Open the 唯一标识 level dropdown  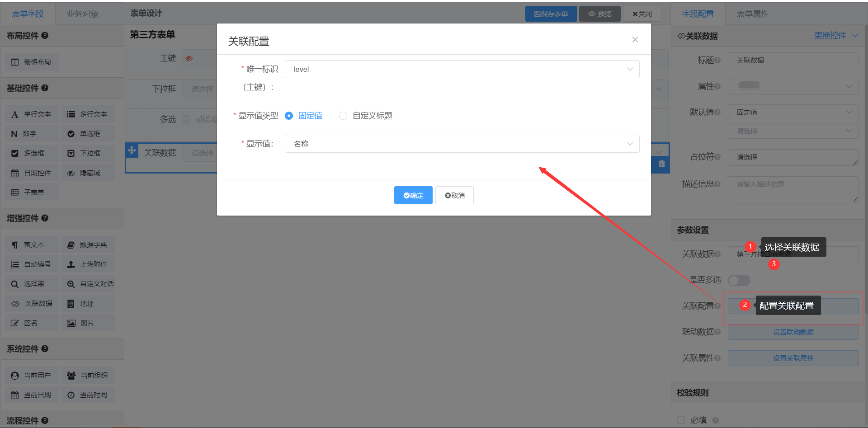point(462,69)
